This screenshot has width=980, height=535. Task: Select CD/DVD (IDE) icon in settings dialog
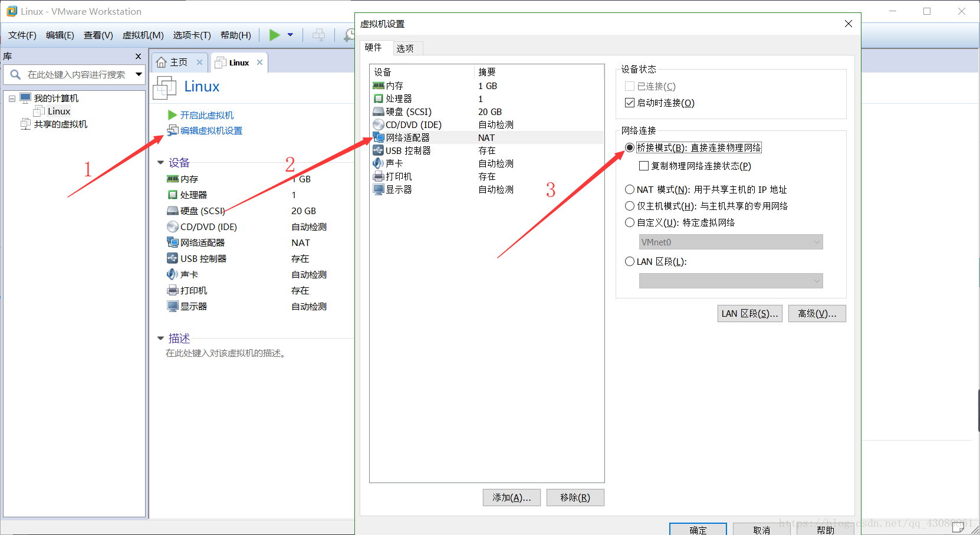379,124
